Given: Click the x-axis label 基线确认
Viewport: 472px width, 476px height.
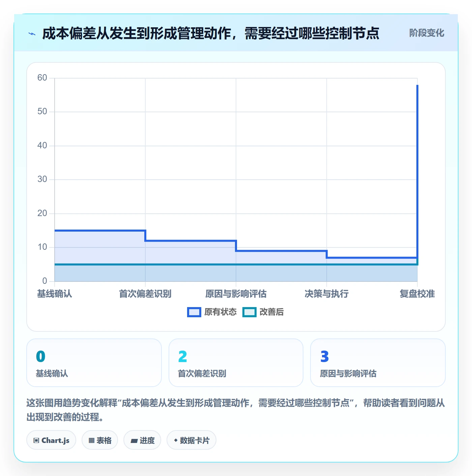Looking at the screenshot, I should [x=55, y=294].
